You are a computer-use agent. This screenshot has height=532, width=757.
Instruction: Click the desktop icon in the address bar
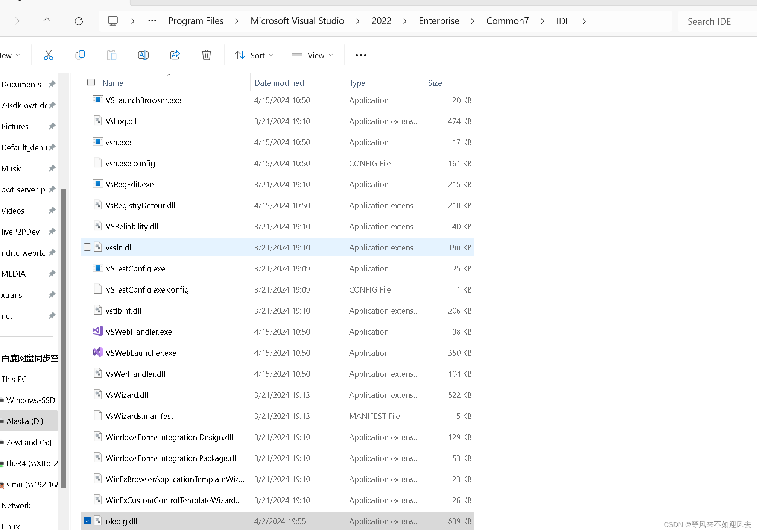pyautogui.click(x=112, y=21)
